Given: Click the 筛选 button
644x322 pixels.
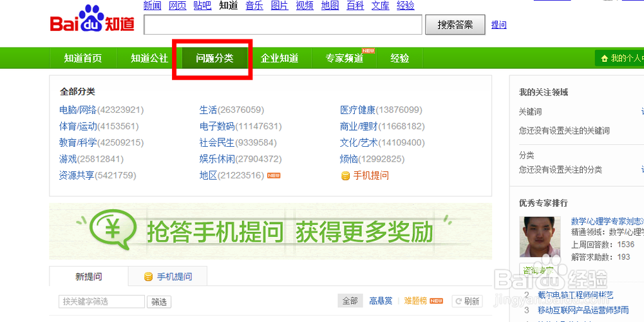Looking at the screenshot, I should point(159,302).
